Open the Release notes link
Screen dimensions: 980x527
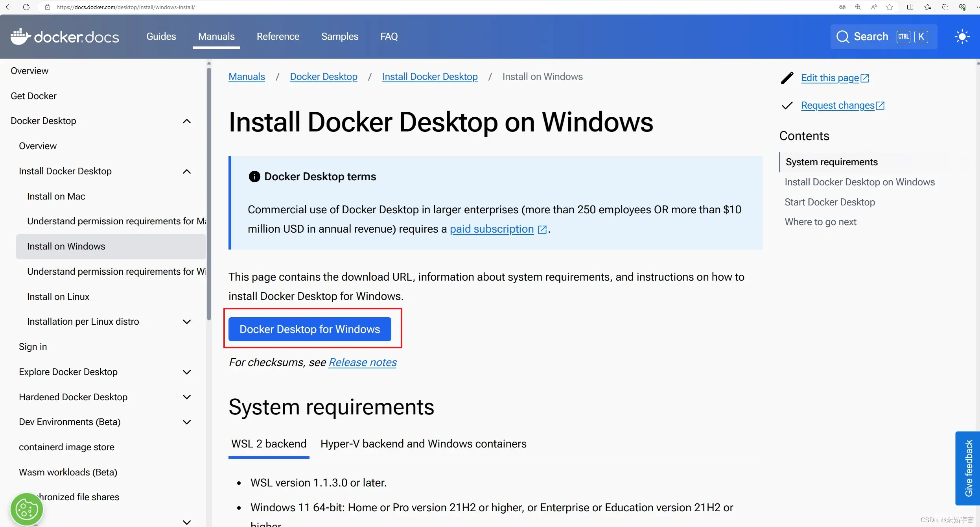(363, 362)
